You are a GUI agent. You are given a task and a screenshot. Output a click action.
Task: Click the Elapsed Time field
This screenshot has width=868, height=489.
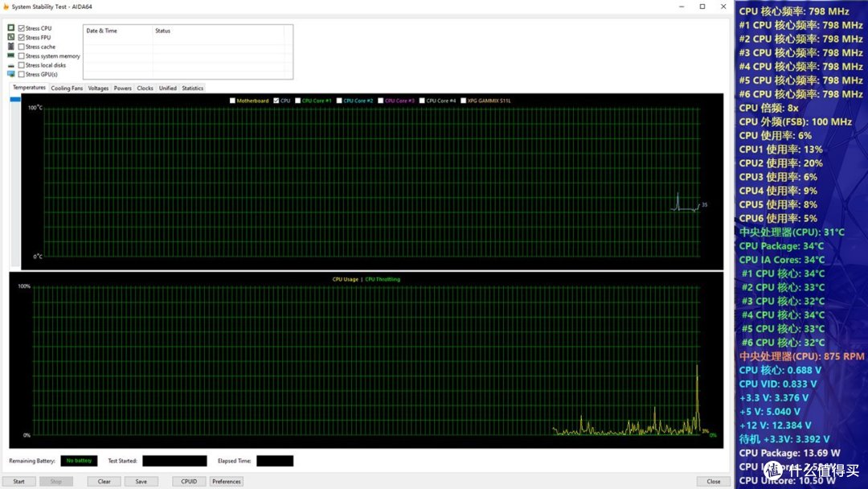point(275,461)
